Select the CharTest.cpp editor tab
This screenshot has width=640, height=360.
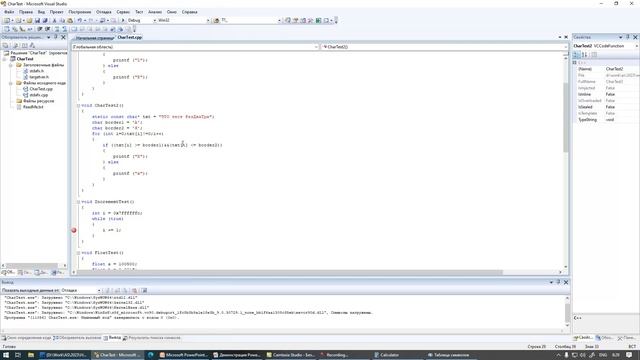point(130,37)
